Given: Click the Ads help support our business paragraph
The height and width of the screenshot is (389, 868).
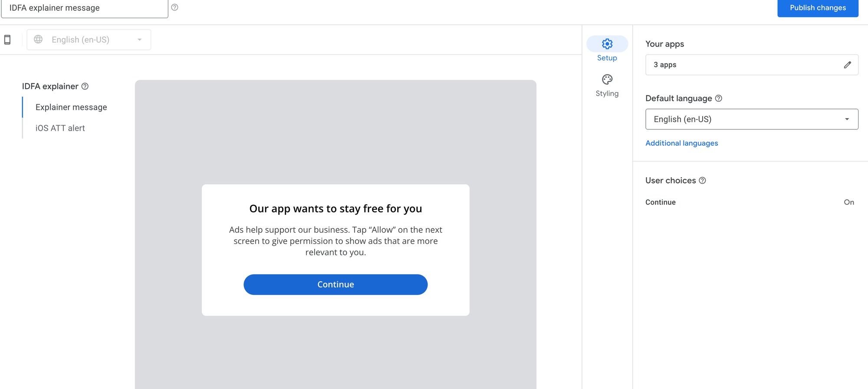Looking at the screenshot, I should [x=335, y=241].
